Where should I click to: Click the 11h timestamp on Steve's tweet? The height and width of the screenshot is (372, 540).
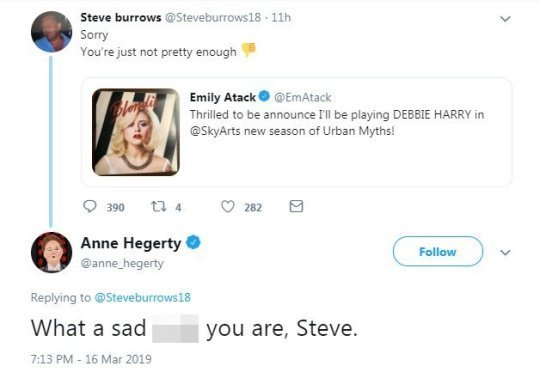[x=281, y=17]
